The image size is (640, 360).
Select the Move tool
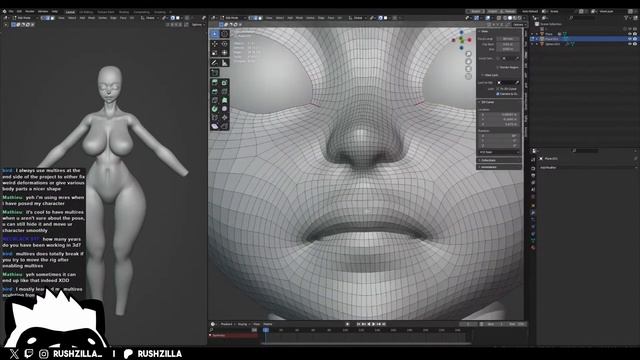point(215,44)
